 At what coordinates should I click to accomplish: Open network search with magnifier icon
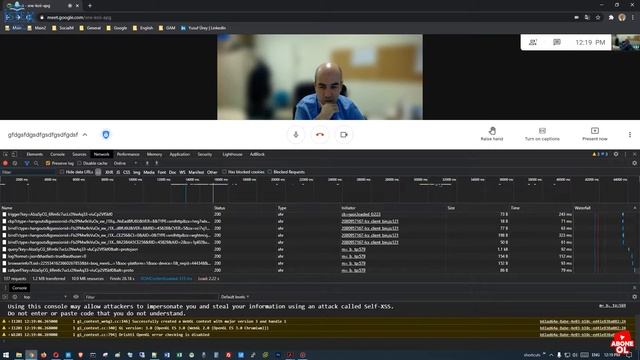pos(36,163)
